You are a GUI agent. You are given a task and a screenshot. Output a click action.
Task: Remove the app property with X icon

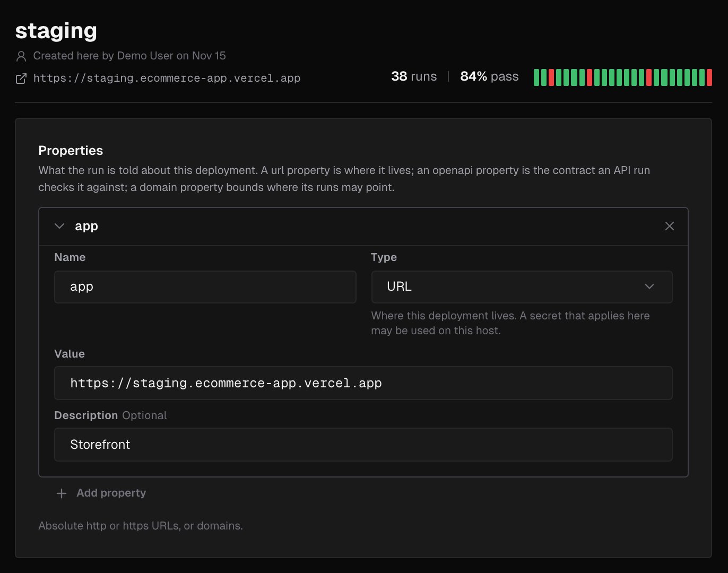670,226
